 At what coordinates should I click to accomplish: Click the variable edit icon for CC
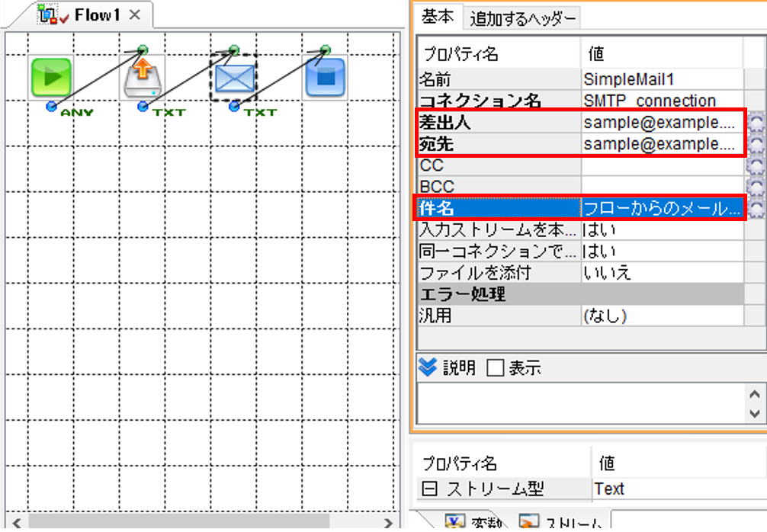click(756, 165)
